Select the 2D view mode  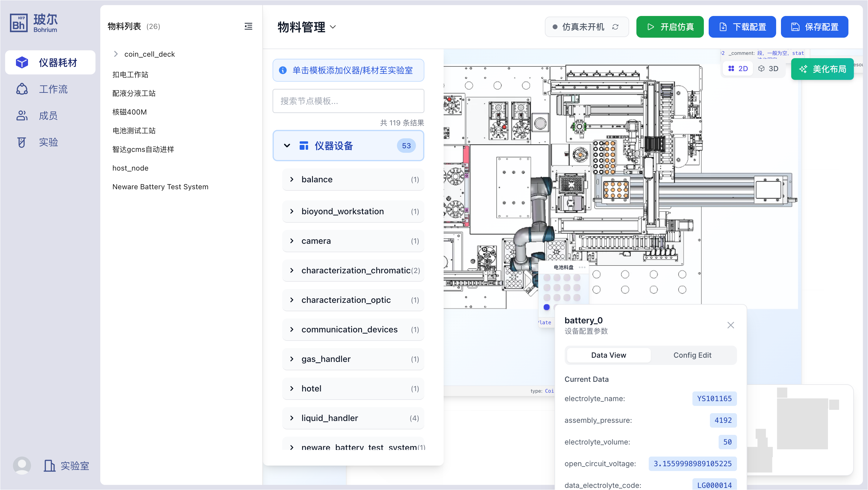coord(738,68)
